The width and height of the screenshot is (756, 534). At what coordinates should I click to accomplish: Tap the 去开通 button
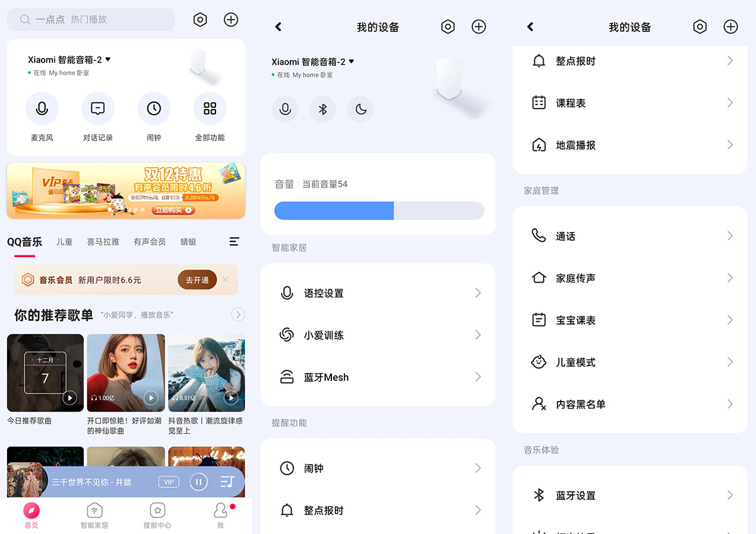pos(197,280)
